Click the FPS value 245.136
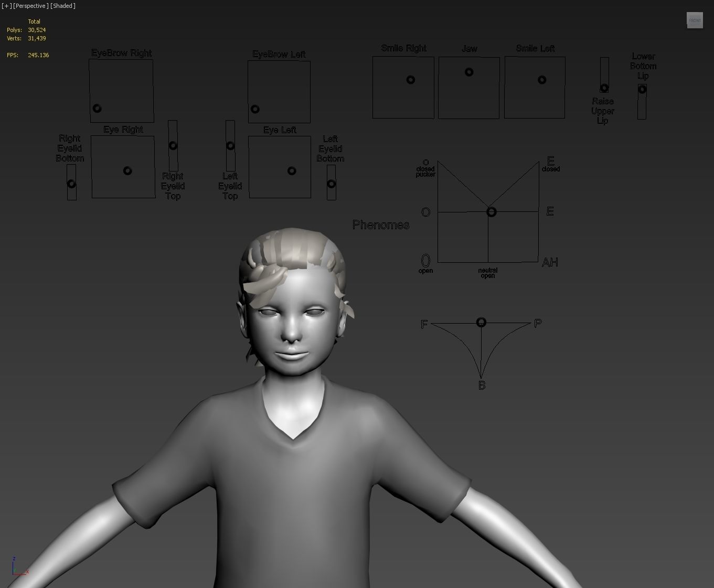 point(38,55)
